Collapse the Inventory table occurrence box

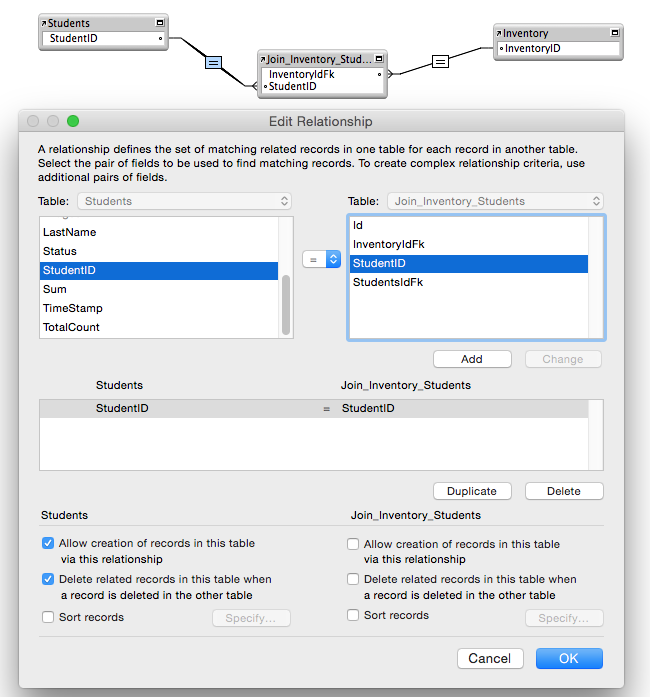(614, 33)
